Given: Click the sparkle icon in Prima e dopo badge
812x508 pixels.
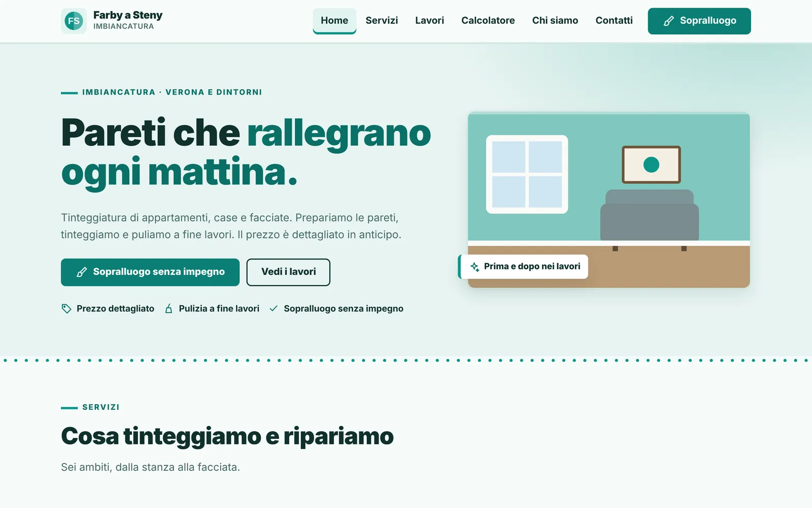Looking at the screenshot, I should [x=475, y=267].
